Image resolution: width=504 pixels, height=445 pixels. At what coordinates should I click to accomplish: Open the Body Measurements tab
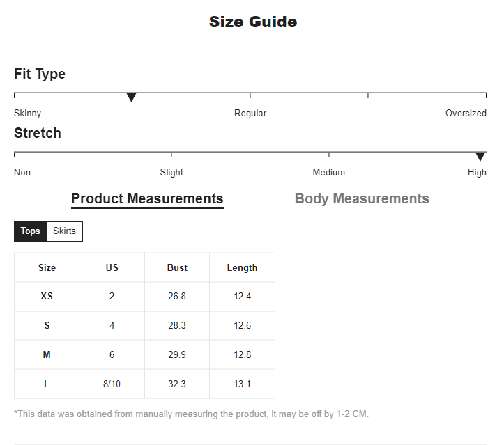[x=362, y=198]
